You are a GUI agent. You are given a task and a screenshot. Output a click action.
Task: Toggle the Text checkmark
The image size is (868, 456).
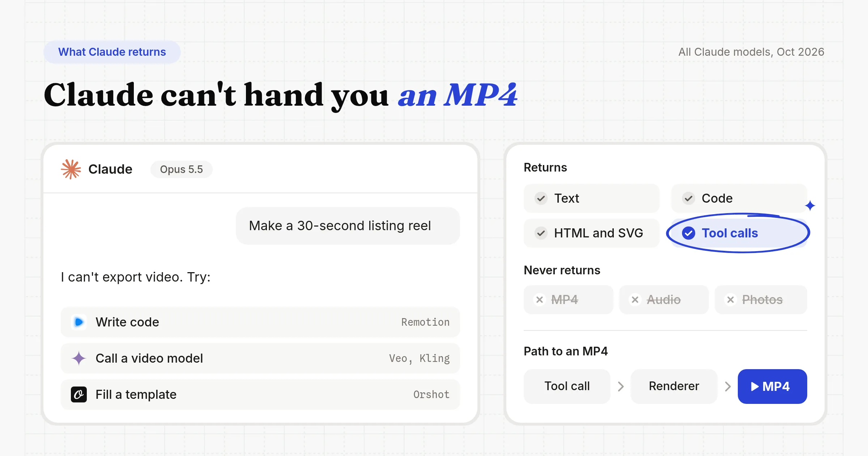541,198
